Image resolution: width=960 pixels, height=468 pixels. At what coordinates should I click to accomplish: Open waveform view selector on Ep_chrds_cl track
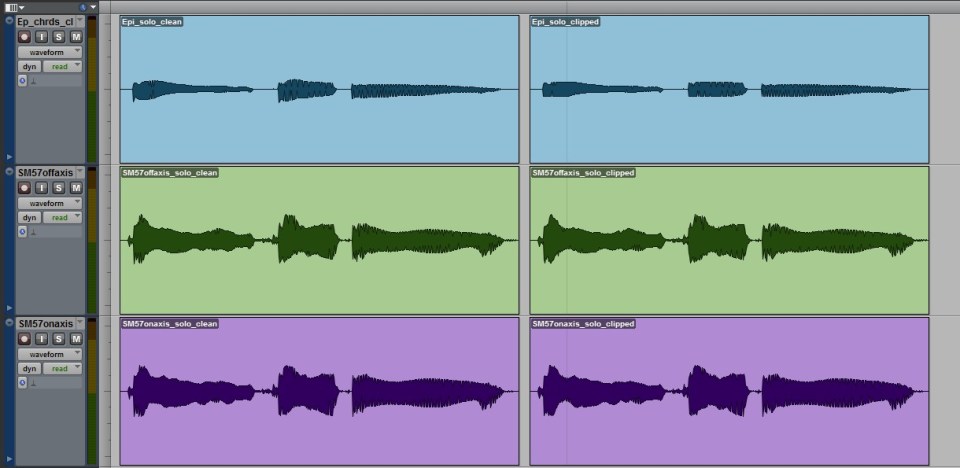(x=50, y=52)
